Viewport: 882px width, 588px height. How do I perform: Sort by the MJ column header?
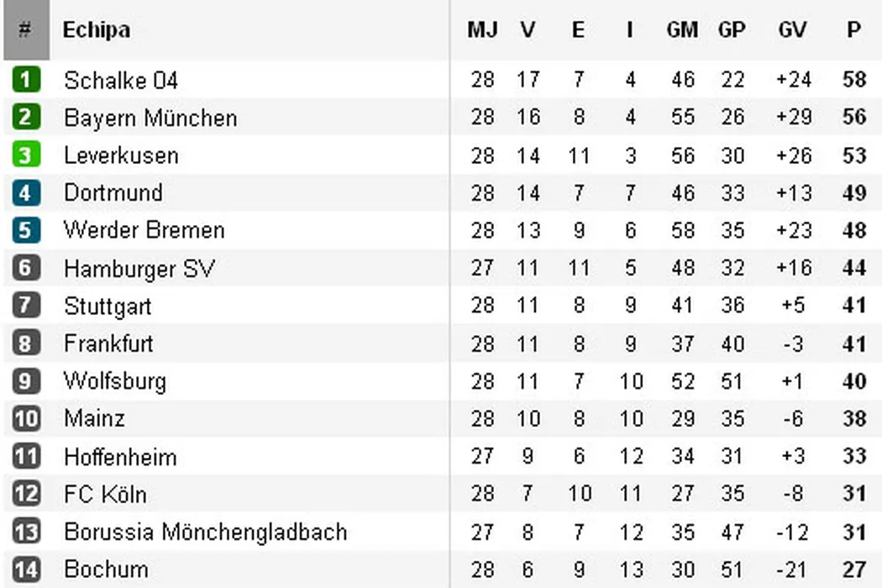point(482,30)
